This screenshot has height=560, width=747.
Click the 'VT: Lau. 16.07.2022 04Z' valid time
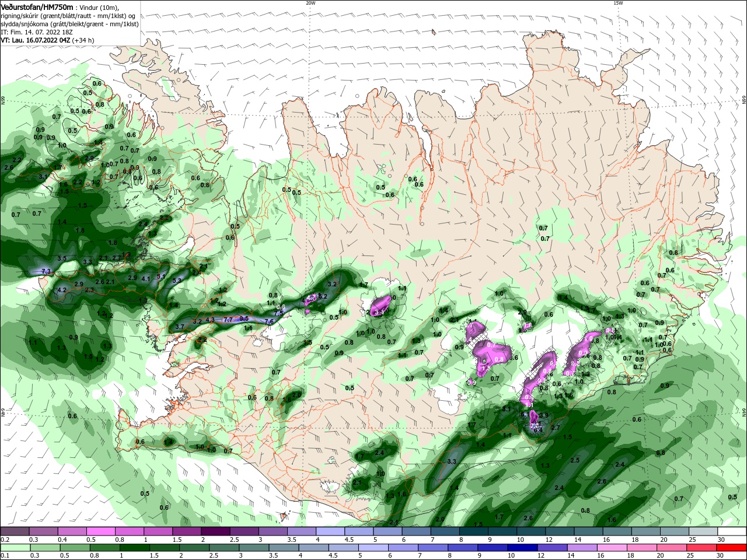coord(36,40)
